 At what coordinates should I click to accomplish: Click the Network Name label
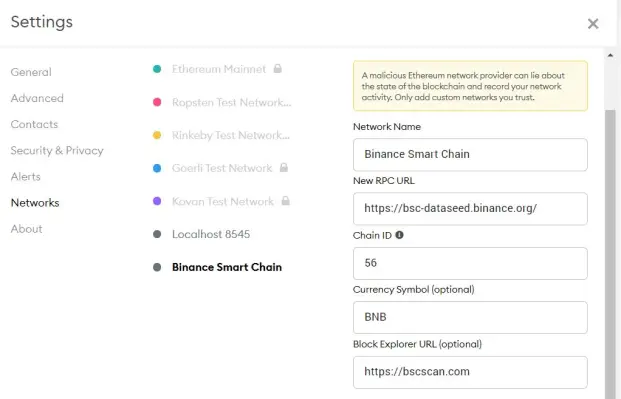(387, 127)
